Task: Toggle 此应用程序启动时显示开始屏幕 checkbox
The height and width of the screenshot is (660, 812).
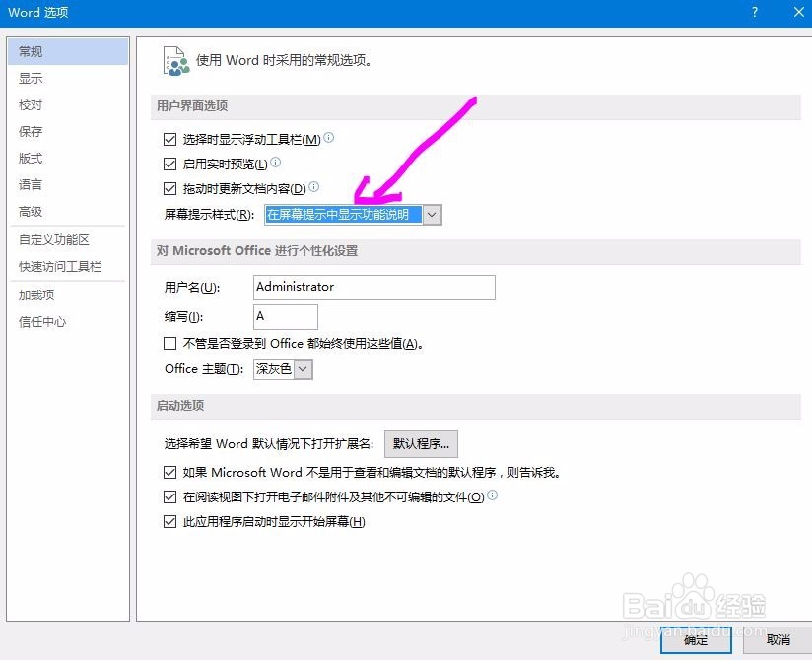Action: point(169,521)
